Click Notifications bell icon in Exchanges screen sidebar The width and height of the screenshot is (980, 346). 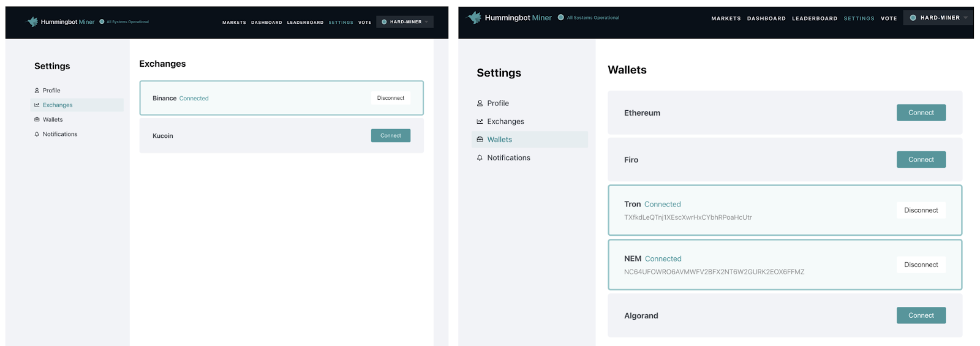coord(37,134)
